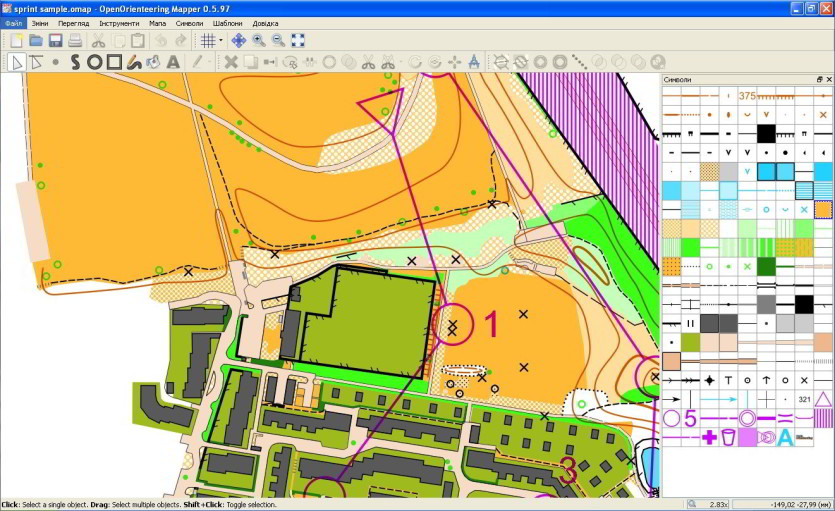This screenshot has height=511, width=835.
Task: Open the Шаблони menu
Action: (227, 23)
